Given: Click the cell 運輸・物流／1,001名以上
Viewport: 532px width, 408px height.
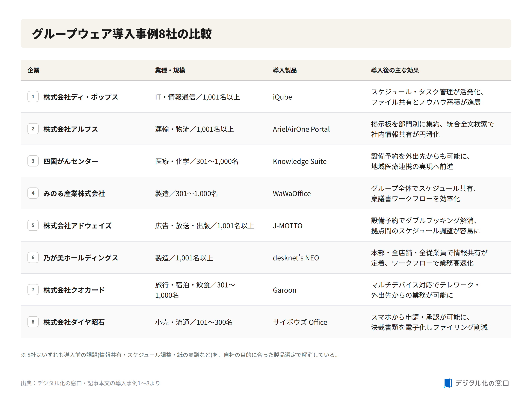Looking at the screenshot, I should coord(195,129).
